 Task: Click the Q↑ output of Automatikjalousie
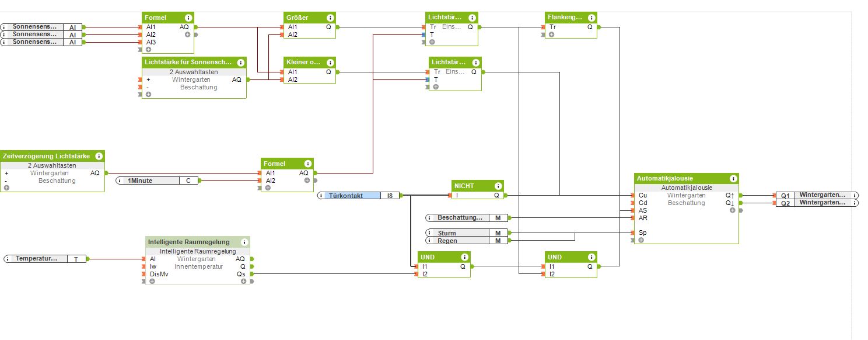(x=730, y=195)
